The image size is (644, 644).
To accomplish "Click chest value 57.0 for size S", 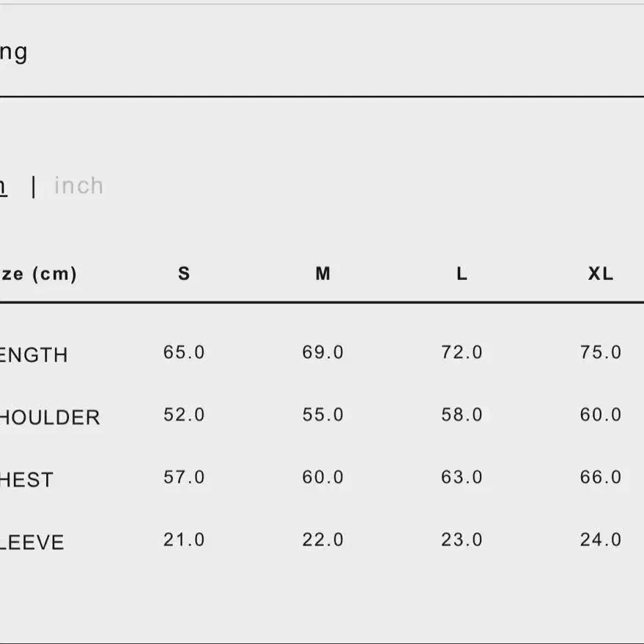I will [x=184, y=478].
